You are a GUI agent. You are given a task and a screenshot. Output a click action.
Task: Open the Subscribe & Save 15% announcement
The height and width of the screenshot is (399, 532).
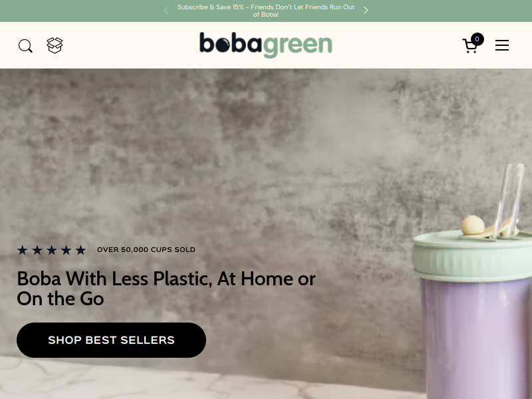pyautogui.click(x=265, y=11)
